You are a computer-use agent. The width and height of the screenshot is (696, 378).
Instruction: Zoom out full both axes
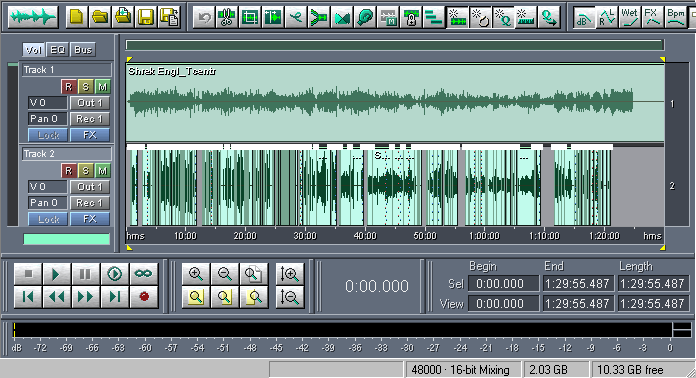pyautogui.click(x=253, y=274)
